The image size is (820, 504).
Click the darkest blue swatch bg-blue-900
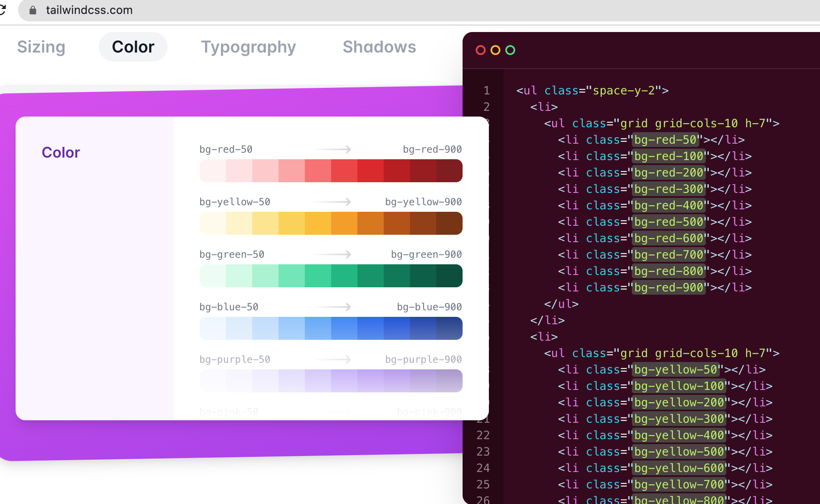[449, 328]
